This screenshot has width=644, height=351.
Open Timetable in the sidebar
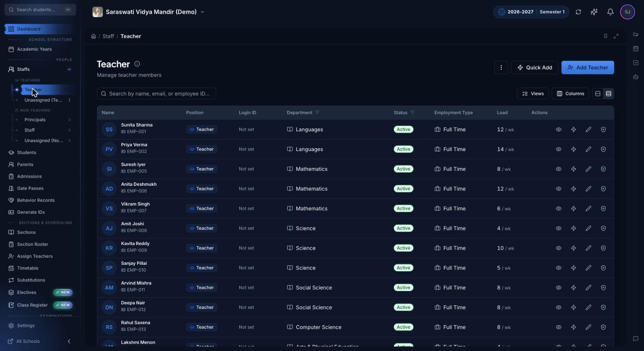[27, 268]
